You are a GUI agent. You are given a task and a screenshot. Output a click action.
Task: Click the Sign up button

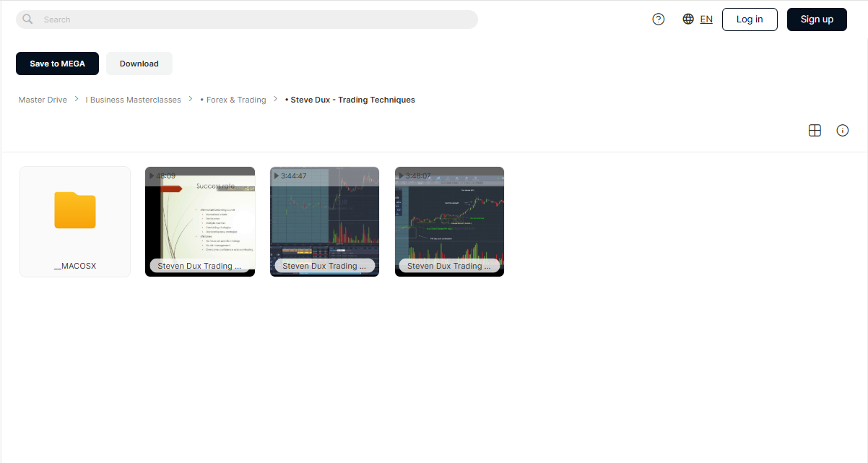coord(817,20)
